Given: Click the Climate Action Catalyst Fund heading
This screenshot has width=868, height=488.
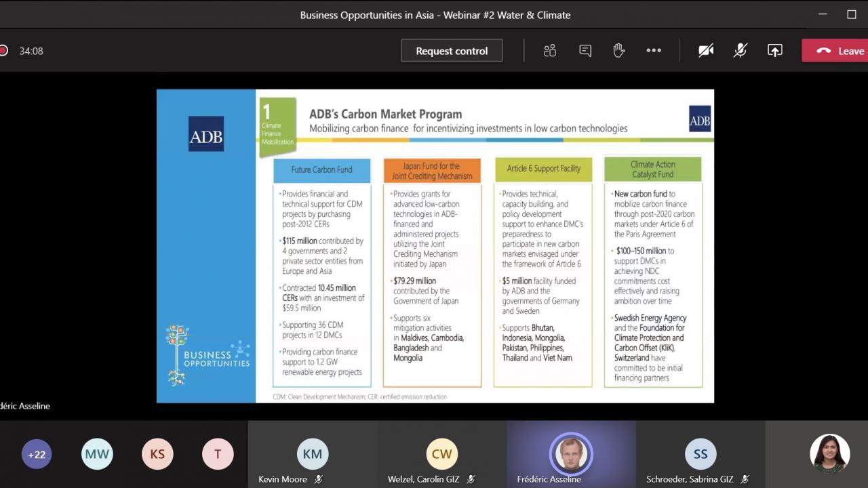Looking at the screenshot, I should tap(652, 169).
